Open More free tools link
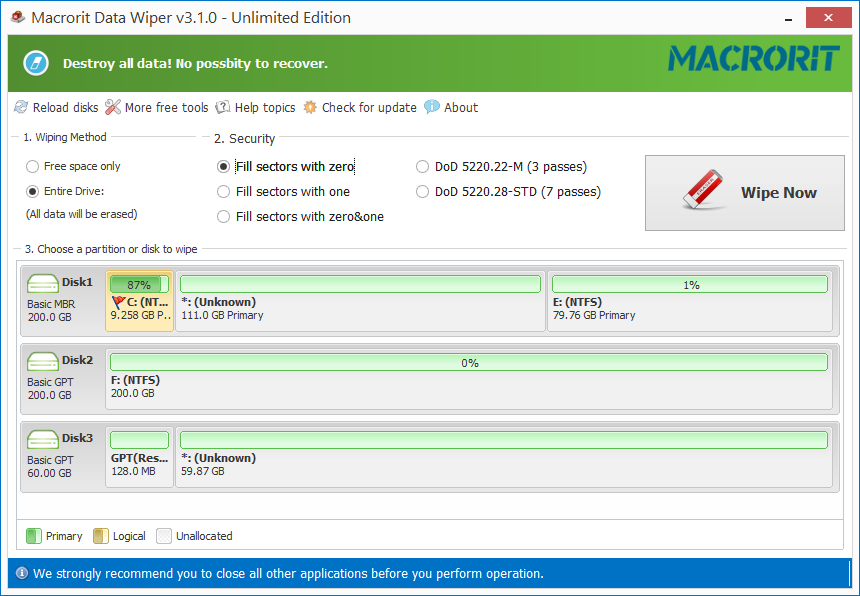Screen dimensions: 860x596 point(157,107)
